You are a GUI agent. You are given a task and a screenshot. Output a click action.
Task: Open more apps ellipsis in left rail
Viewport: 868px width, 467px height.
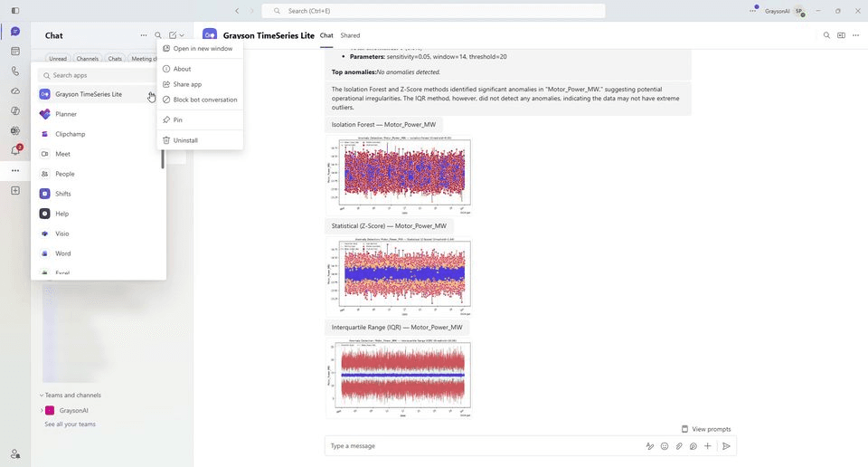15,171
